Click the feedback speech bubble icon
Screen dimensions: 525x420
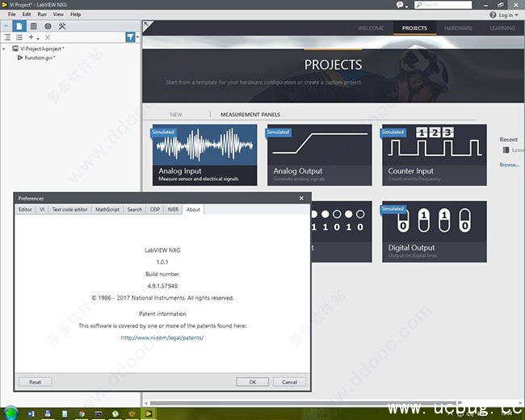pyautogui.click(x=400, y=5)
